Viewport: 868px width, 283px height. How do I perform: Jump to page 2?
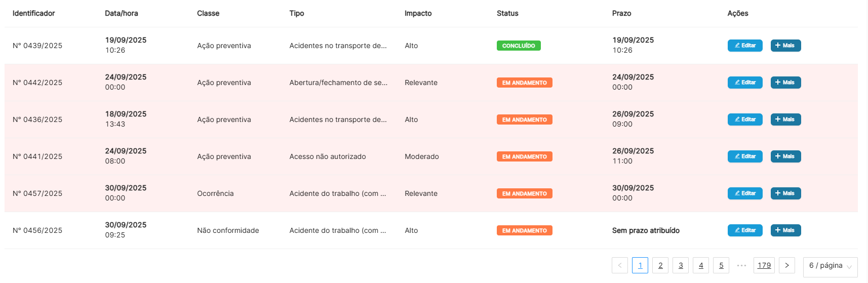coord(660,265)
